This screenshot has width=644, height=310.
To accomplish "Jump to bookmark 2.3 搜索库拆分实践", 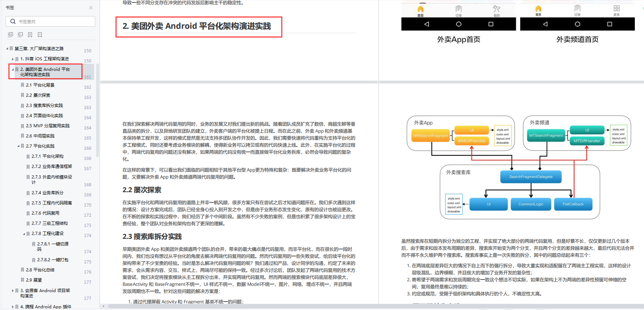I will click(x=44, y=106).
